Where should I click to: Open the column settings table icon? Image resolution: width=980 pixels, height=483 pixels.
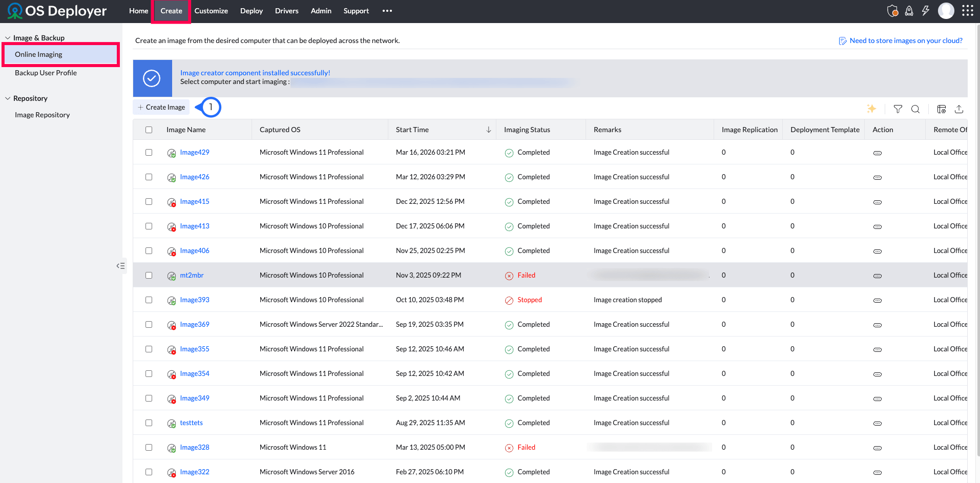coord(941,109)
